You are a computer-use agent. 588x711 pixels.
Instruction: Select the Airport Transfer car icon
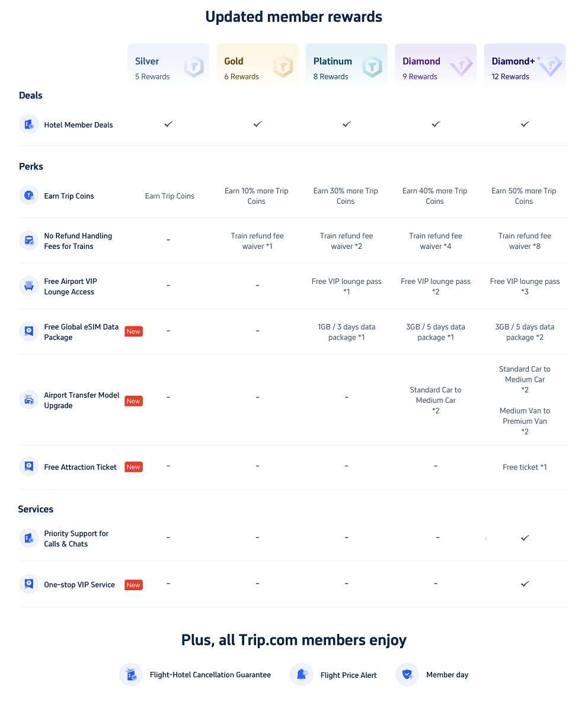[29, 400]
